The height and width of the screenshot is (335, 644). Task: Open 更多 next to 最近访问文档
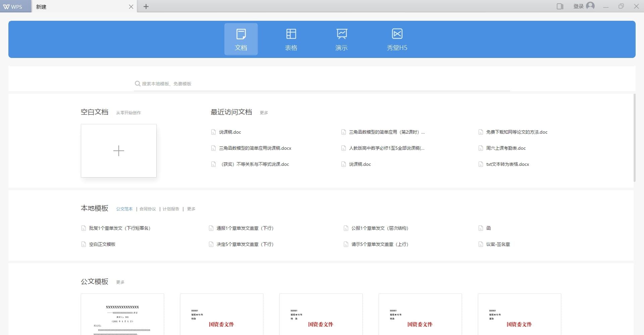[264, 113]
